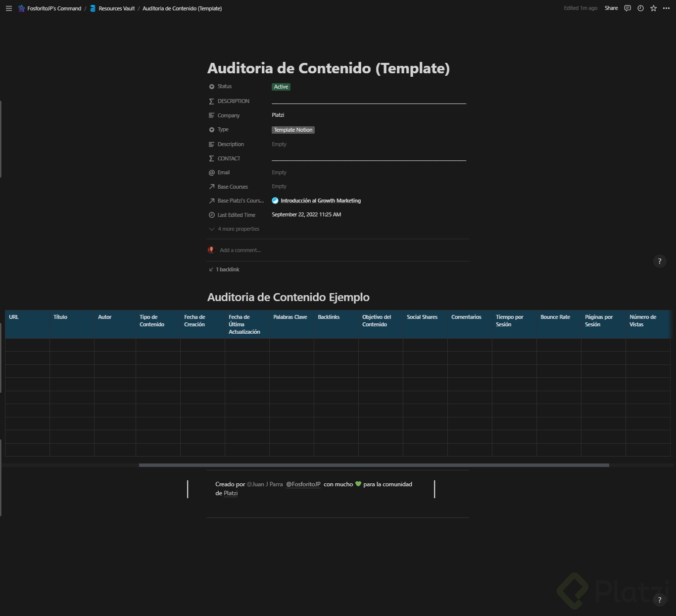The height and width of the screenshot is (616, 676).
Task: Click the Palabras Clave column header
Action: click(291, 324)
